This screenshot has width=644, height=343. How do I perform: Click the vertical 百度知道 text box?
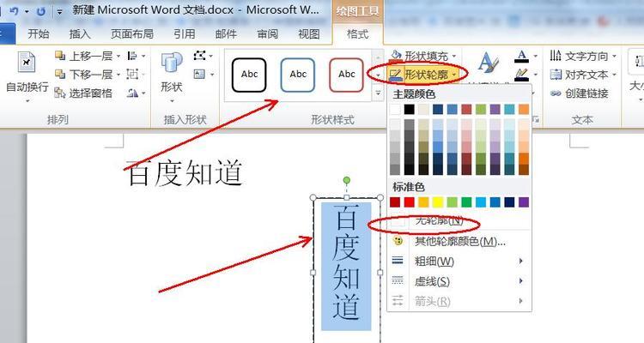pyautogui.click(x=346, y=266)
